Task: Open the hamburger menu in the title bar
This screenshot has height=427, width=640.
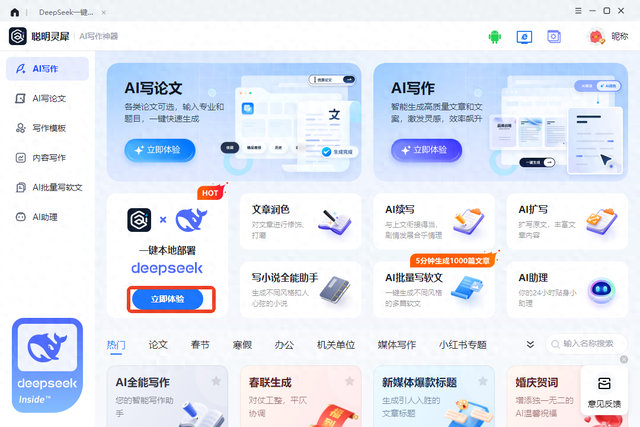Action: pyautogui.click(x=578, y=11)
